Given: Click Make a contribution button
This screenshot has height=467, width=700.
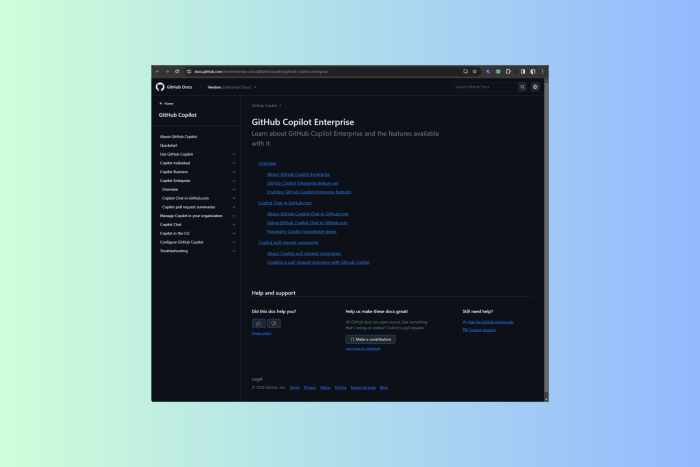Looking at the screenshot, I should coord(371,339).
